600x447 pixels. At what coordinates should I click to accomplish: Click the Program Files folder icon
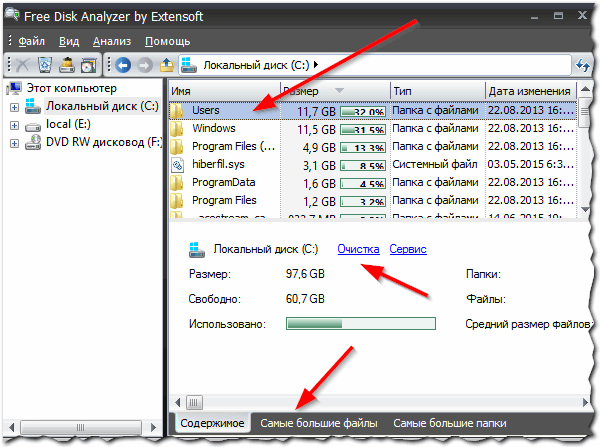point(177,201)
